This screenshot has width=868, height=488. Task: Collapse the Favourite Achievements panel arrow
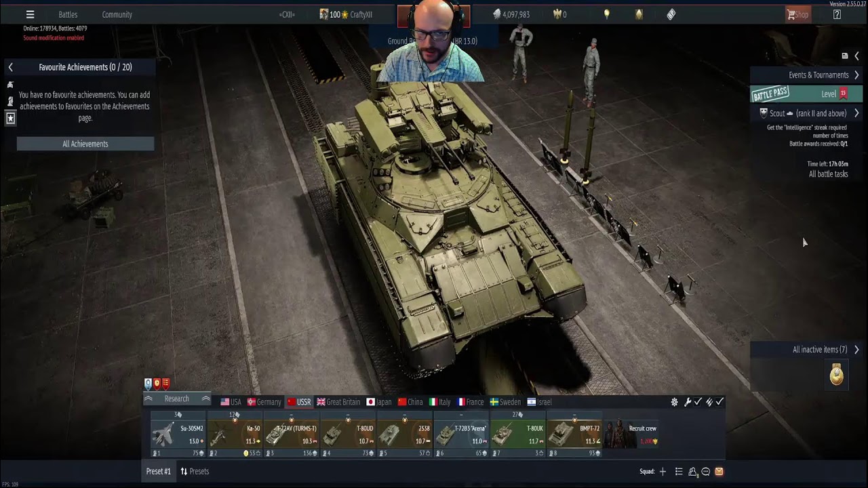pos(10,67)
